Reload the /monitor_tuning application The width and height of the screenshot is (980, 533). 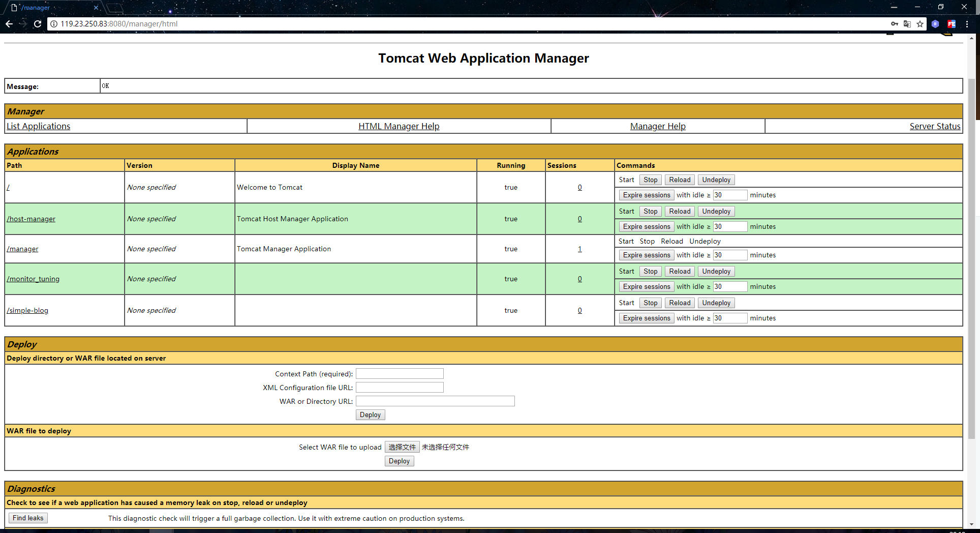[x=680, y=271]
